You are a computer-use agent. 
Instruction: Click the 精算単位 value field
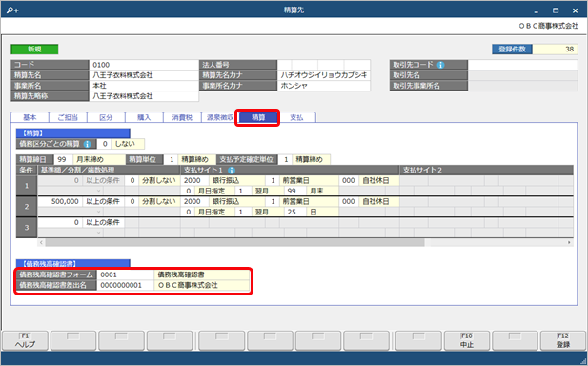(x=171, y=159)
